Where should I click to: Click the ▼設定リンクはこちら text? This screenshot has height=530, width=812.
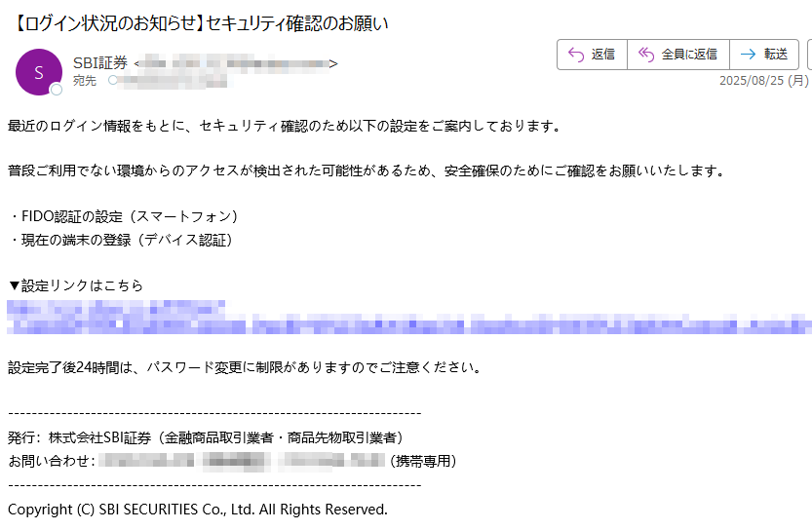[x=76, y=285]
